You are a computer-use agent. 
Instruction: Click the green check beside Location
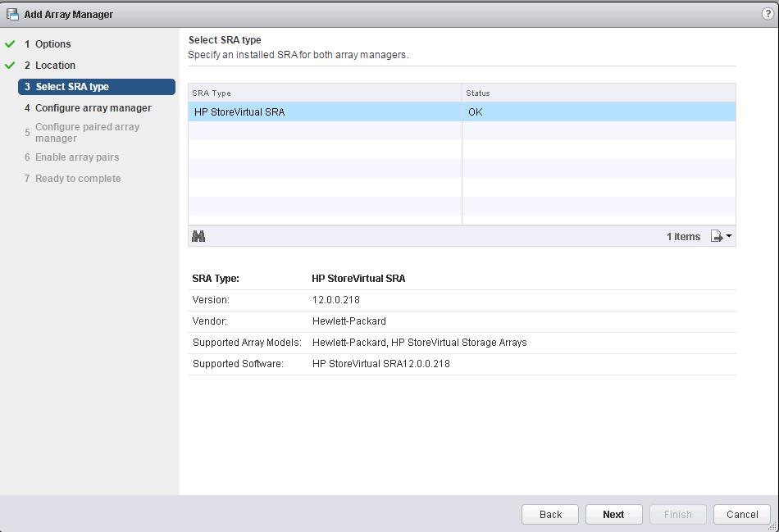click(x=10, y=65)
